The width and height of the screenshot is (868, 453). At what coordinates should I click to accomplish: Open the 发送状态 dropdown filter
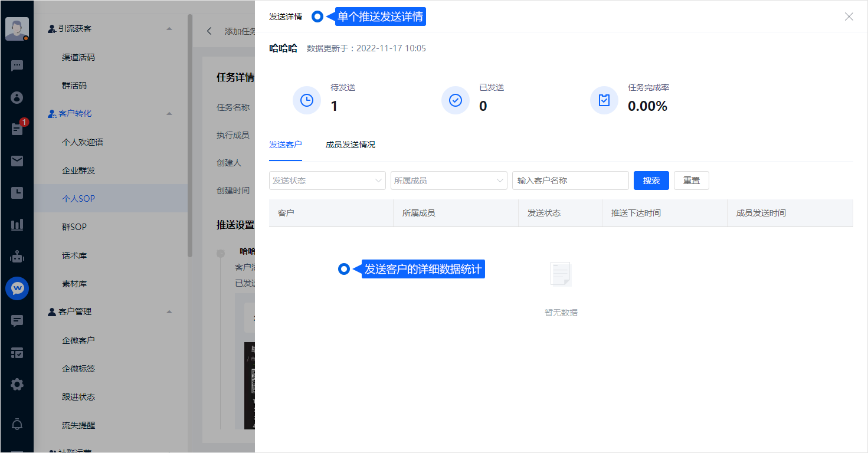[327, 180]
